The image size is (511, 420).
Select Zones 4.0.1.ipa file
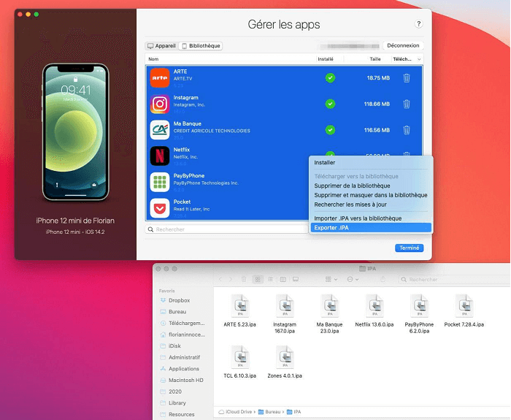click(285, 362)
